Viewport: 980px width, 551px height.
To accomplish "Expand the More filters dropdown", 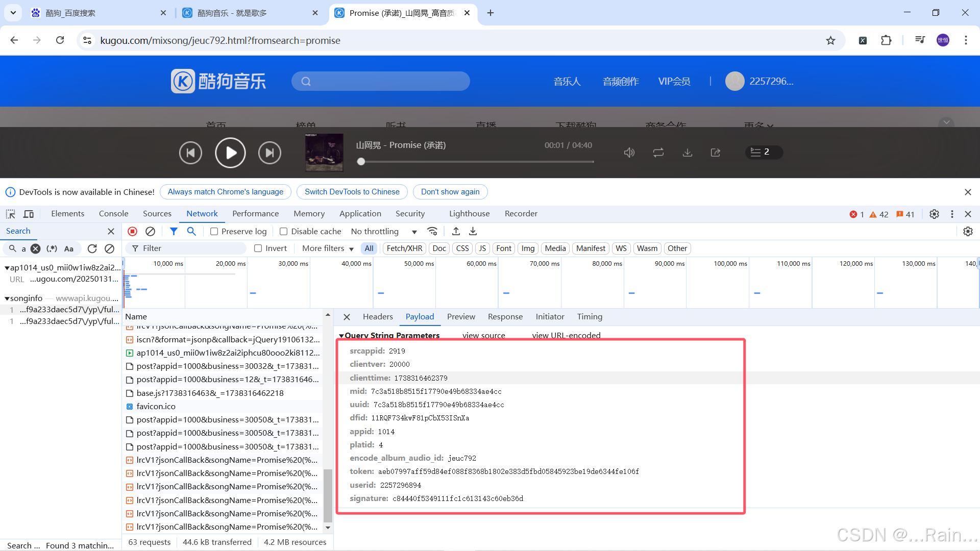I will pos(328,248).
